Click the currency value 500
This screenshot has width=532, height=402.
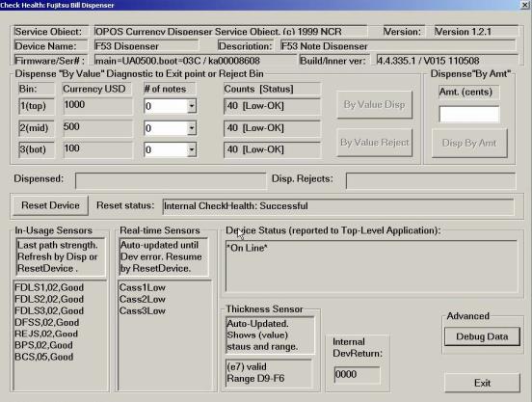97,127
